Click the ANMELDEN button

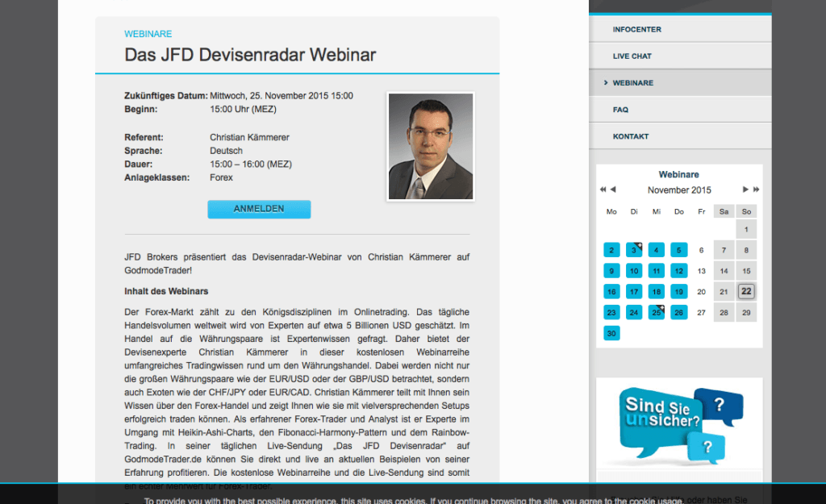(259, 209)
